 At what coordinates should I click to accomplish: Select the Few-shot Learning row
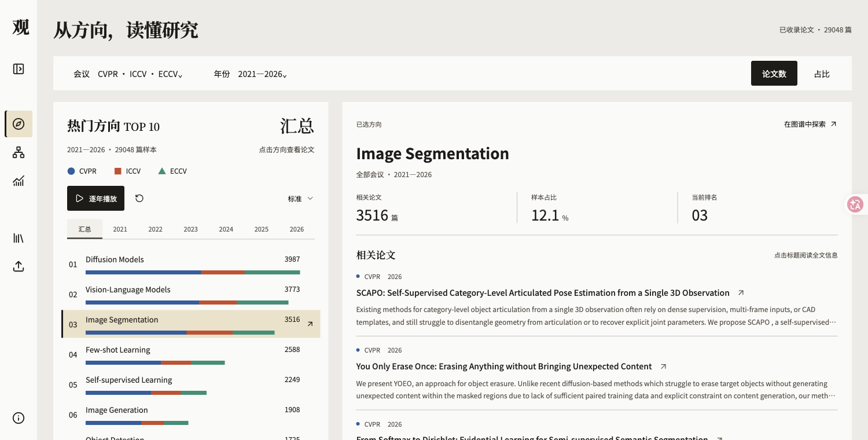(x=191, y=354)
